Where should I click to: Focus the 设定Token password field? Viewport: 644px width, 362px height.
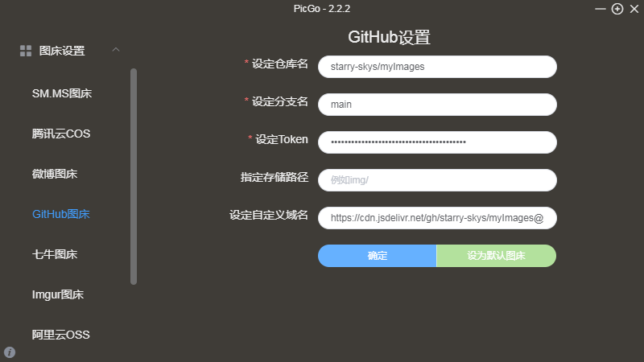(x=437, y=142)
